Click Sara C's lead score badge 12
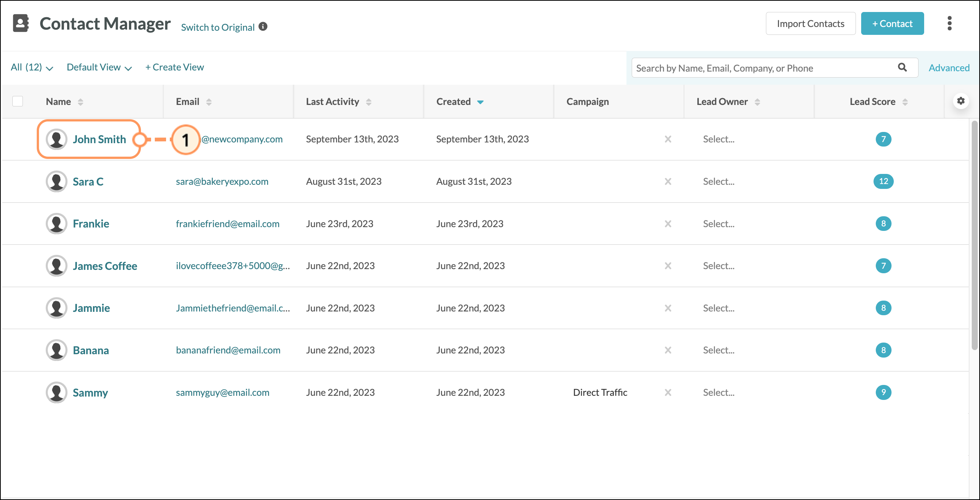 [883, 181]
